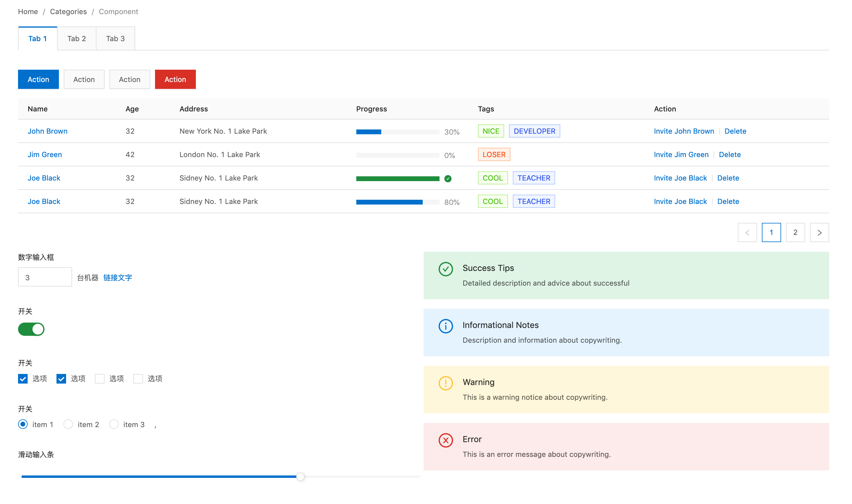Click the slider handle on 滑动输入条
Image resolution: width=852 pixels, height=504 pixels.
pos(300,476)
